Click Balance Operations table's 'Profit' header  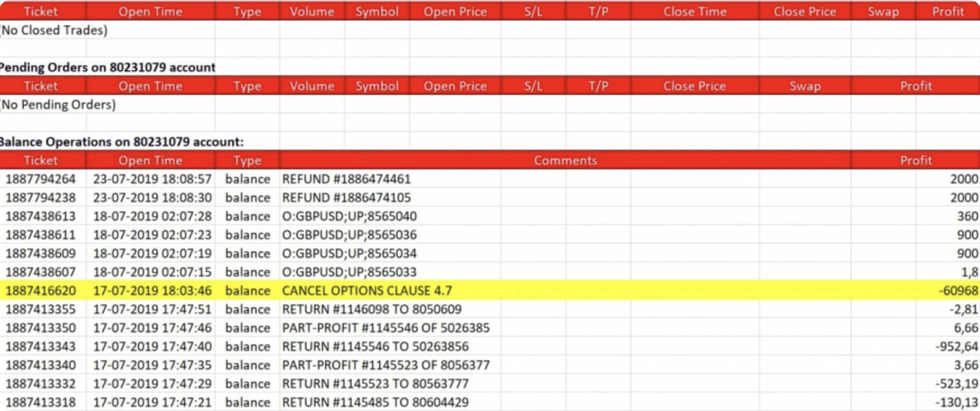[x=916, y=160]
